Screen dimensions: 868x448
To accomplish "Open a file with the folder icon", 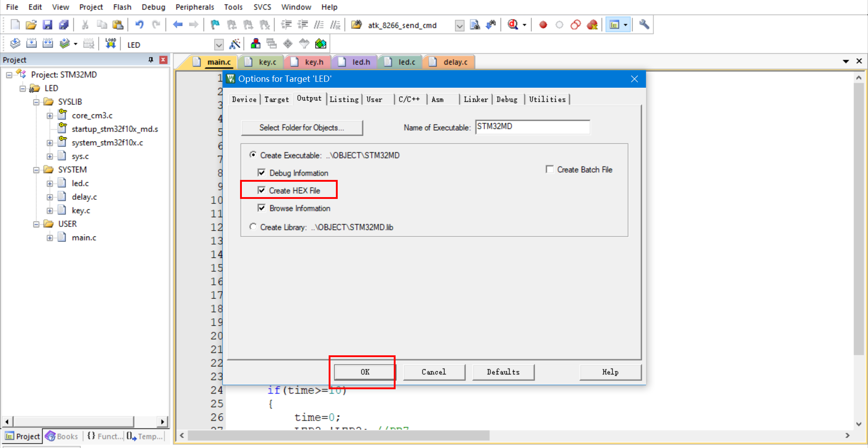I will (31, 25).
